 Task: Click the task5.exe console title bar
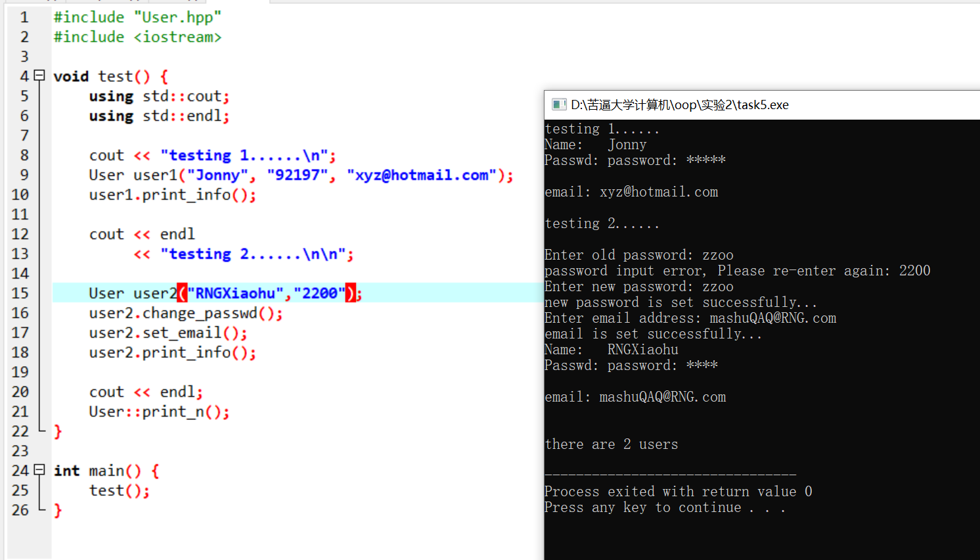pos(762,105)
